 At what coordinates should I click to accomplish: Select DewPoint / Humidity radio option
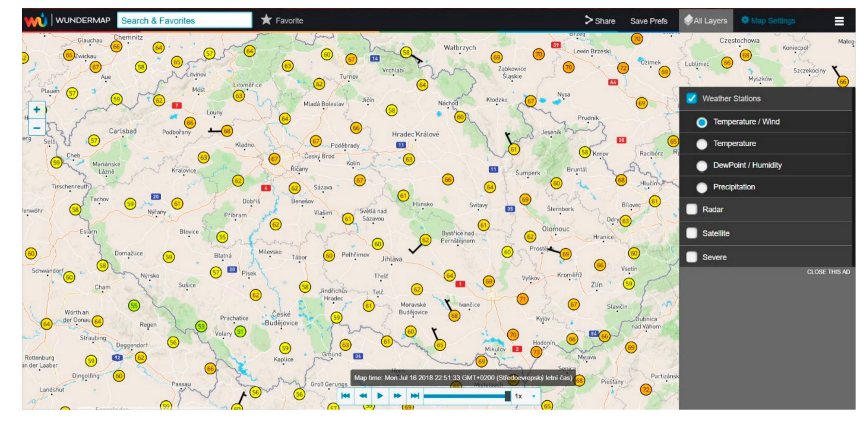pyautogui.click(x=701, y=166)
